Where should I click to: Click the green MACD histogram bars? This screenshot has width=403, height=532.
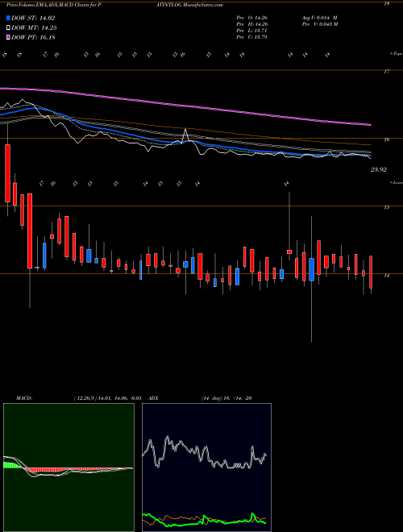click(x=12, y=465)
